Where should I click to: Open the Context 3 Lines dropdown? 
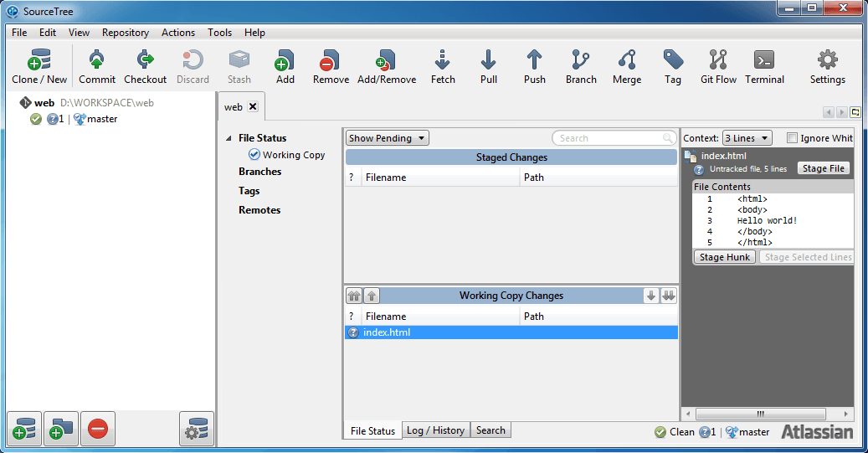(747, 138)
